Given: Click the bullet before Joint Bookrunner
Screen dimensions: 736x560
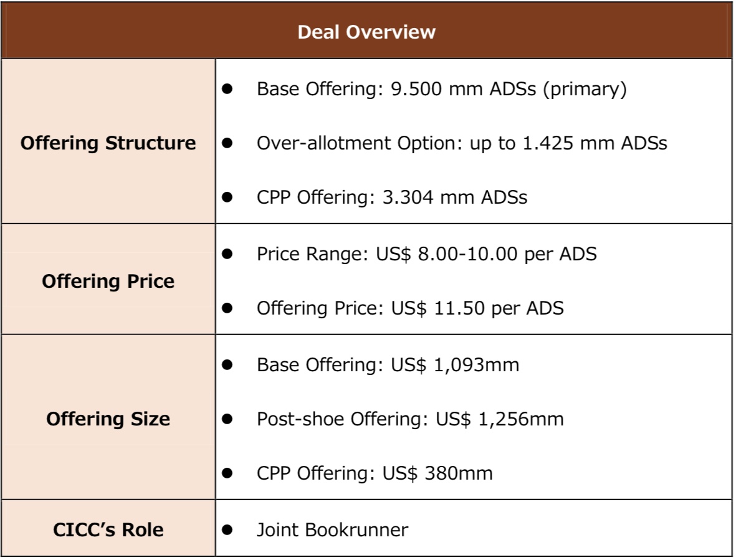Looking at the screenshot, I should [227, 529].
